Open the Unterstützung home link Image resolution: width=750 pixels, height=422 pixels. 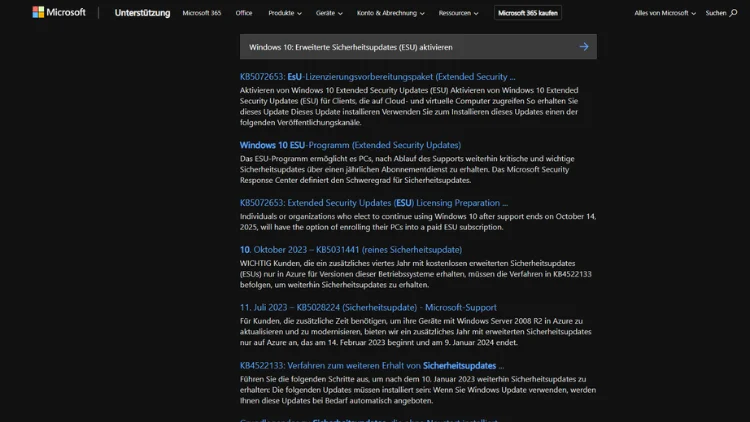coord(142,13)
